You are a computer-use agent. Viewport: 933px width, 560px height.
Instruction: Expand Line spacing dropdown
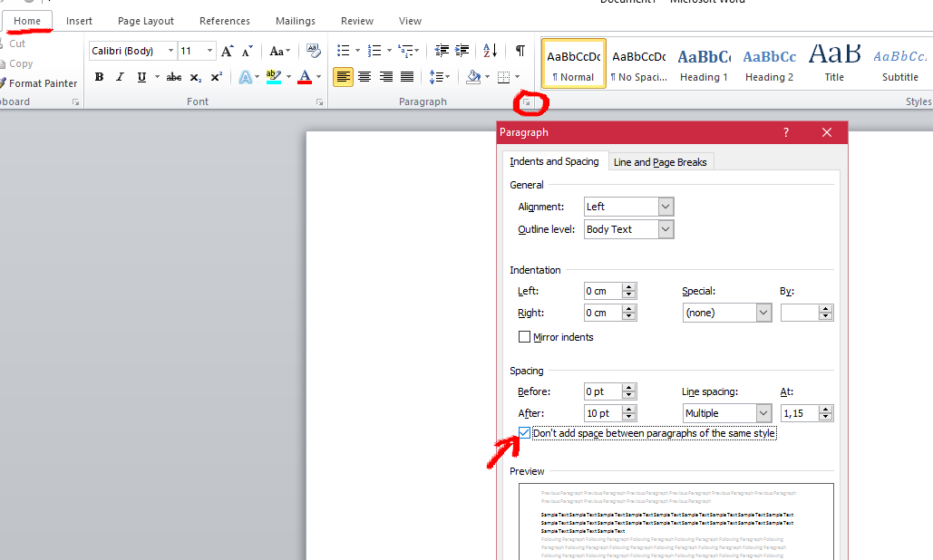(763, 413)
